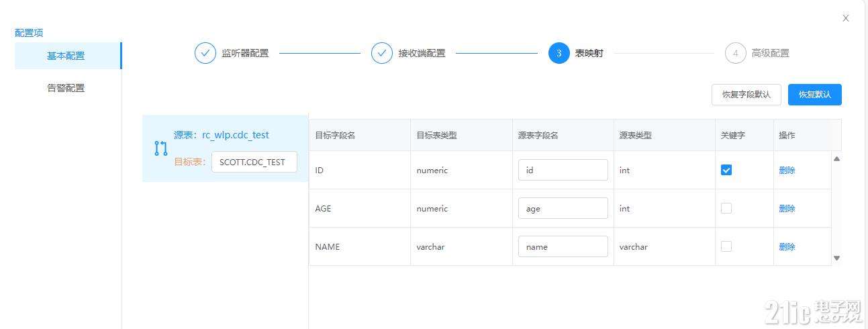The image size is (868, 329).
Task: Check the keyword checkbox for NAME row
Action: click(726, 246)
